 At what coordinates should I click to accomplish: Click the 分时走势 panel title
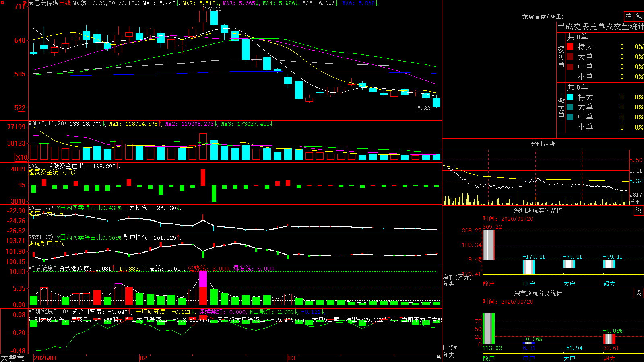[543, 144]
